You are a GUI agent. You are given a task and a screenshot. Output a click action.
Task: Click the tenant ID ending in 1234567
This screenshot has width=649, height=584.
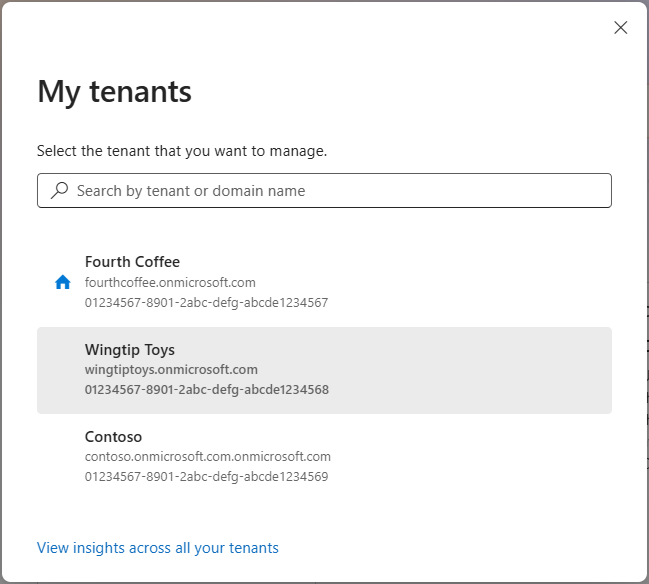207,303
